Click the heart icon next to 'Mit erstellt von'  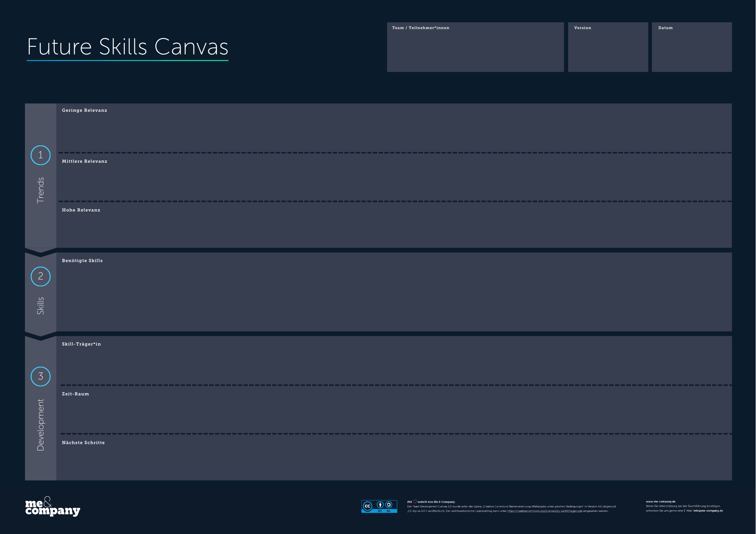click(x=415, y=501)
